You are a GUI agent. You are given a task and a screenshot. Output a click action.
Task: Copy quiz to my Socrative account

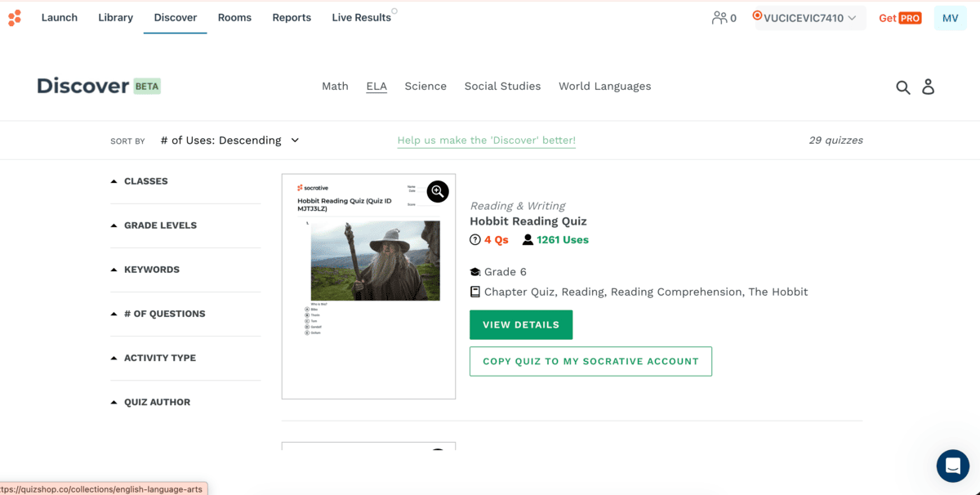pyautogui.click(x=590, y=361)
